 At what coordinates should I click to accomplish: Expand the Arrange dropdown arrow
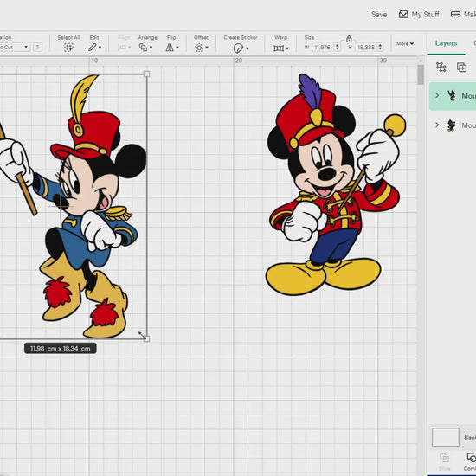tap(151, 48)
